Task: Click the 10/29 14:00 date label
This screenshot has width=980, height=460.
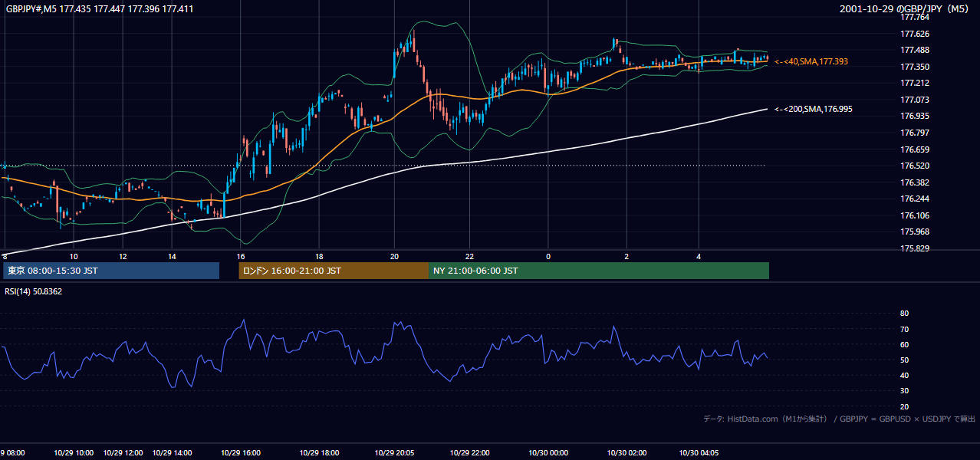Action: [x=173, y=453]
